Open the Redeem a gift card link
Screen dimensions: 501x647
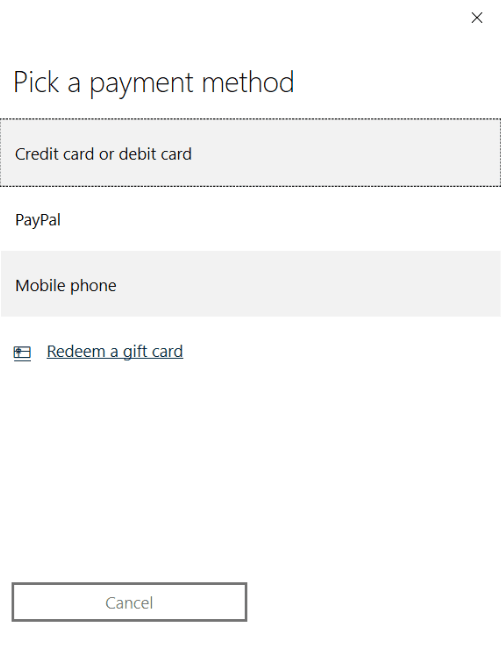115,352
